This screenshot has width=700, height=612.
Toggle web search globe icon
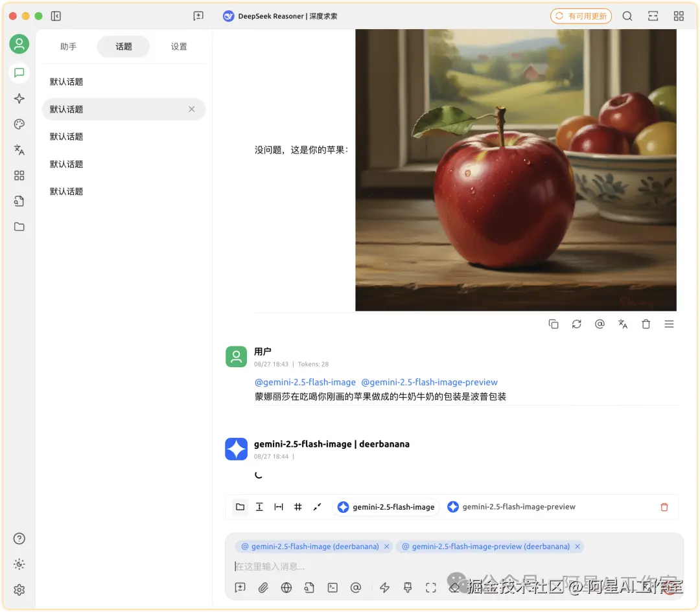pos(286,588)
